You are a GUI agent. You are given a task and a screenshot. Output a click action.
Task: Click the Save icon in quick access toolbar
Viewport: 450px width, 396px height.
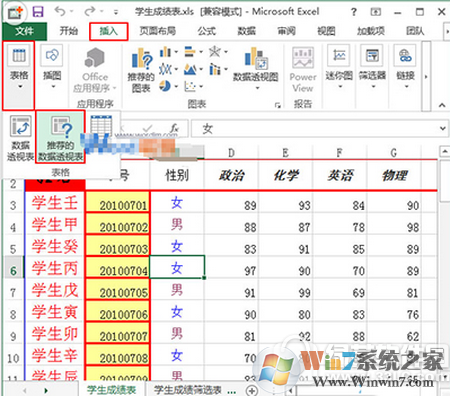coord(38,12)
